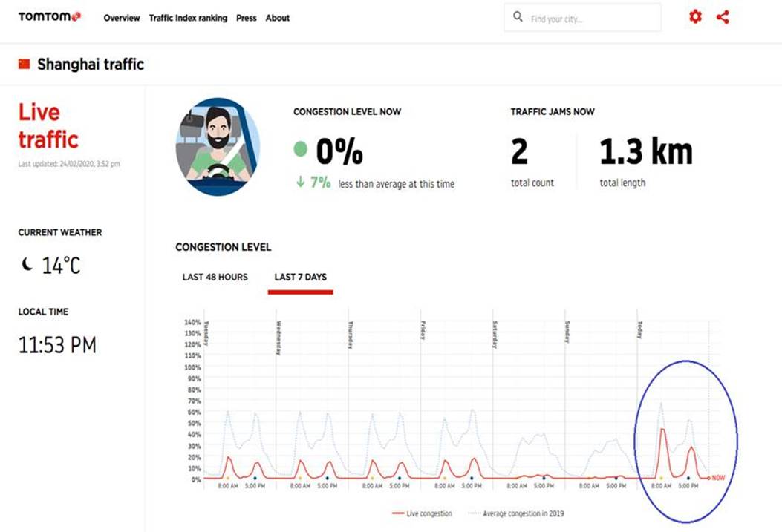Focus the Find your city search field
The height and width of the screenshot is (532, 782).
tap(590, 18)
